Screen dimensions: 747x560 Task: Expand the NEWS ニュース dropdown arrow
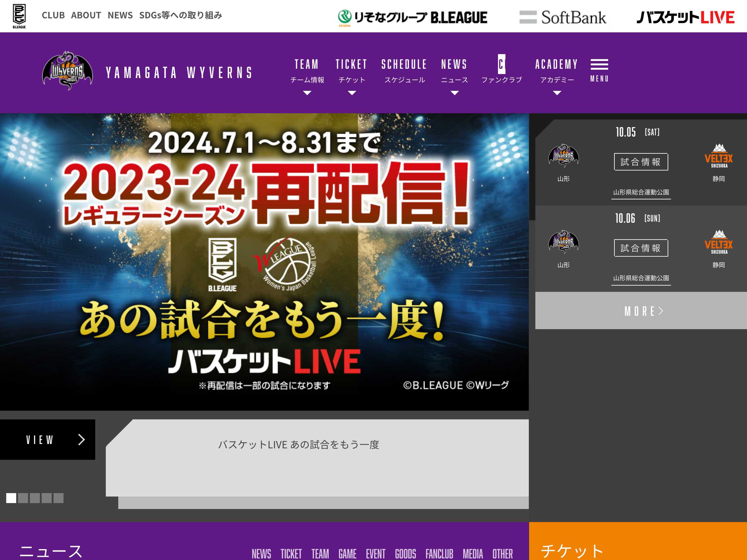coord(454,93)
